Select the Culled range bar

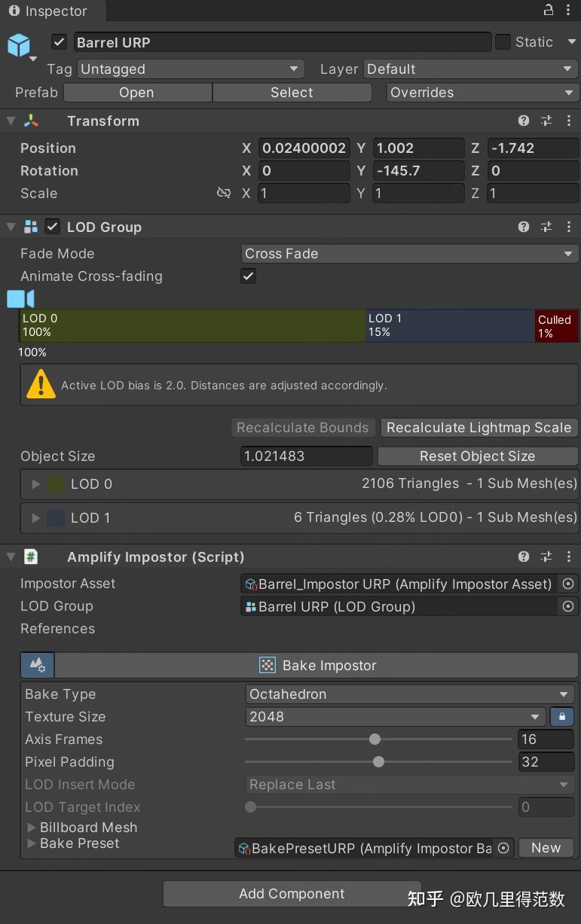pyautogui.click(x=557, y=325)
